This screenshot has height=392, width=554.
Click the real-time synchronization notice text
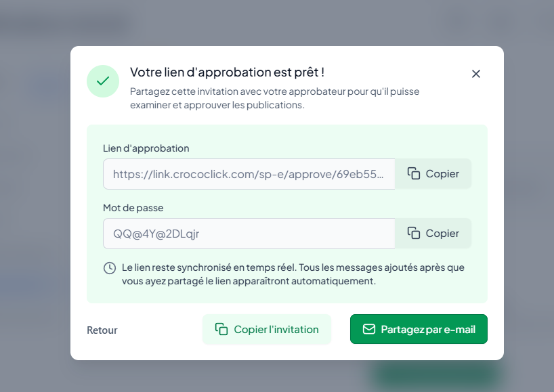[293, 274]
